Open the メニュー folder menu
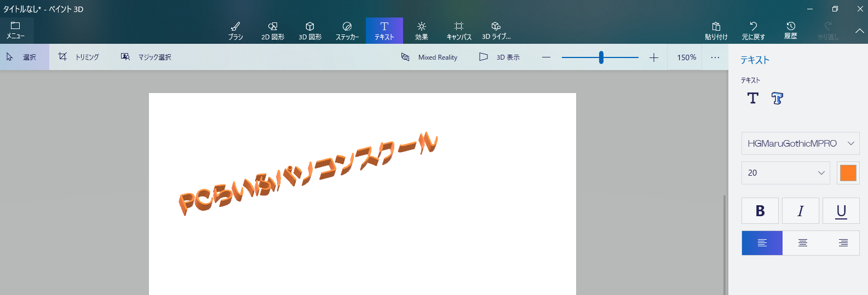 point(16,31)
